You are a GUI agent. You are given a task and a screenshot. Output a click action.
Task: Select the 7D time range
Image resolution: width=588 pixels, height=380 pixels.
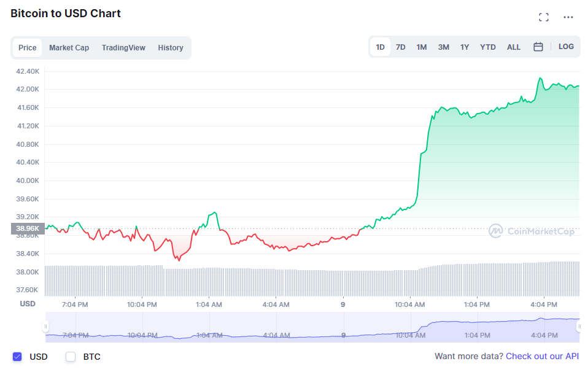[x=400, y=46]
